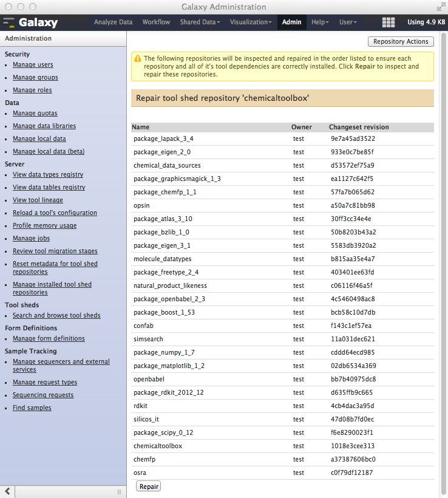The height and width of the screenshot is (498, 448).
Task: Select molecule_datatypes row name
Action: coord(162,259)
